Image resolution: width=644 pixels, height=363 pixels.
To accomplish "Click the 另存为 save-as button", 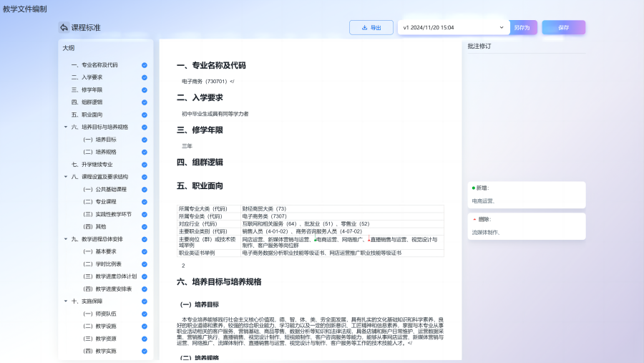I will tap(523, 27).
